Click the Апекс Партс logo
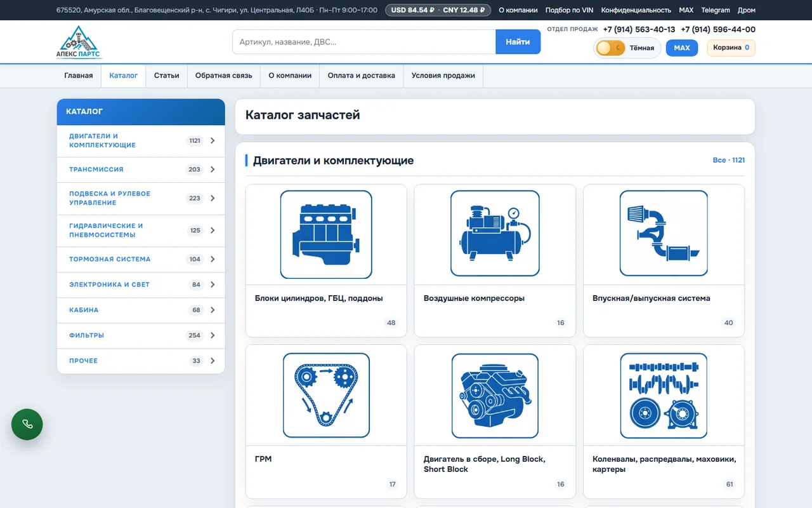 point(79,42)
